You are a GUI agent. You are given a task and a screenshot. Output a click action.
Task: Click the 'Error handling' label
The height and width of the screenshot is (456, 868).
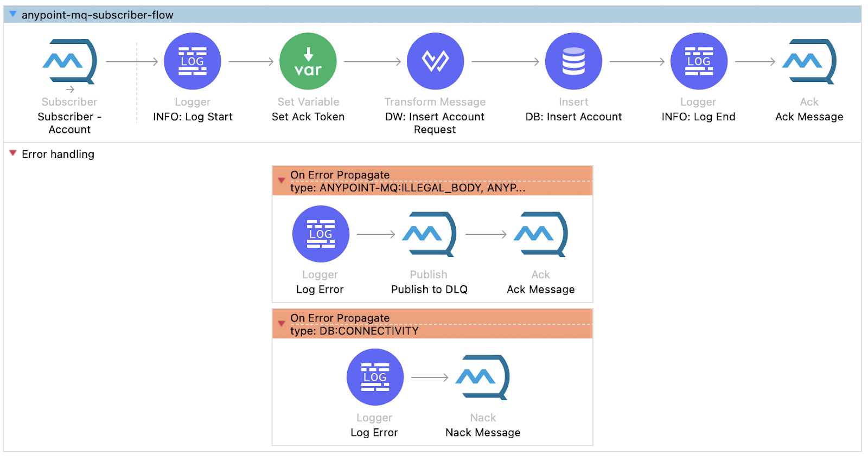(x=58, y=154)
